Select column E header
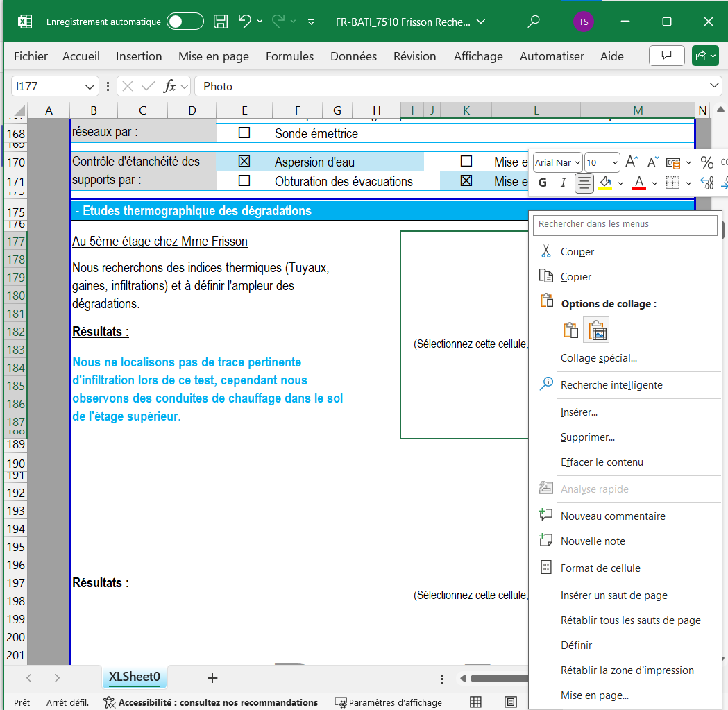 click(x=244, y=110)
